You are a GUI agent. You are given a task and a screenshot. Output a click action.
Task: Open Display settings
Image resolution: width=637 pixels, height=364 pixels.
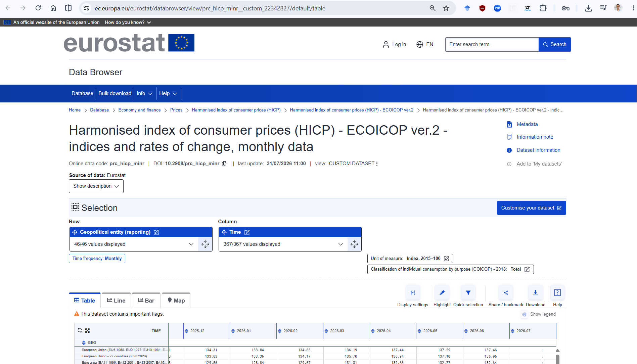click(413, 293)
